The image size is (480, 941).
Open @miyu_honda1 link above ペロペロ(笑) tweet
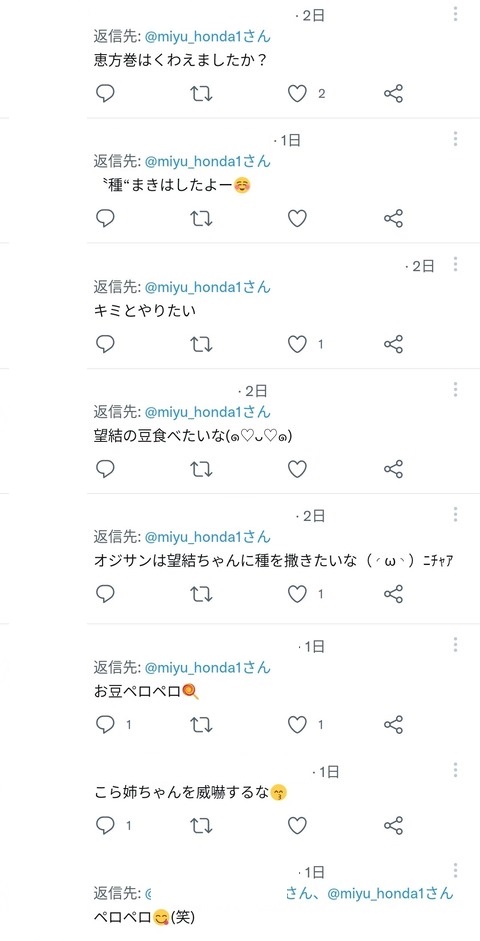pyautogui.click(x=391, y=893)
